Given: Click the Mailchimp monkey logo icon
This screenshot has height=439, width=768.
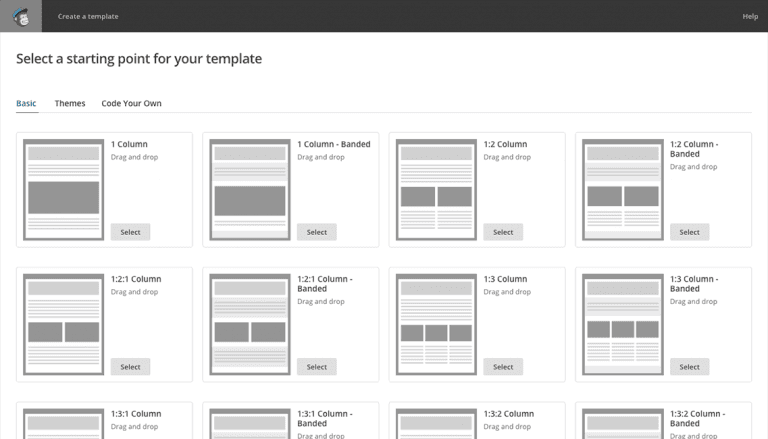Looking at the screenshot, I should tap(21, 16).
